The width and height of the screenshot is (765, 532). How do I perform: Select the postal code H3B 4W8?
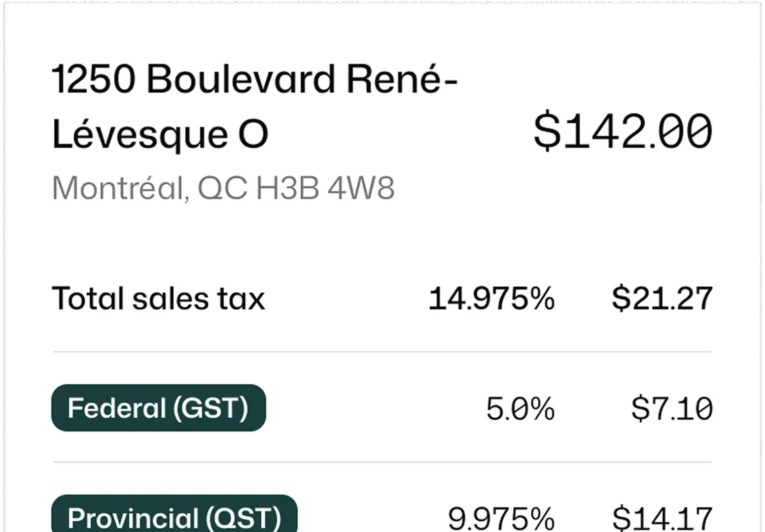click(x=325, y=188)
